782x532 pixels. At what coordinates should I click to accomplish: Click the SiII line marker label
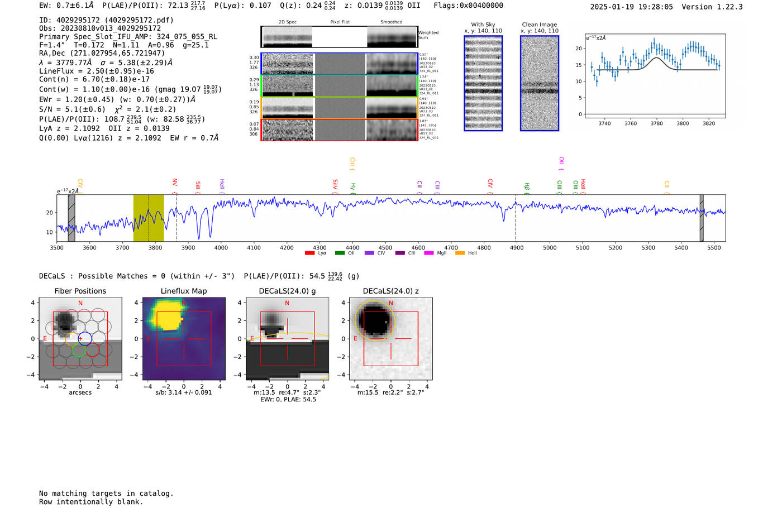coord(198,186)
